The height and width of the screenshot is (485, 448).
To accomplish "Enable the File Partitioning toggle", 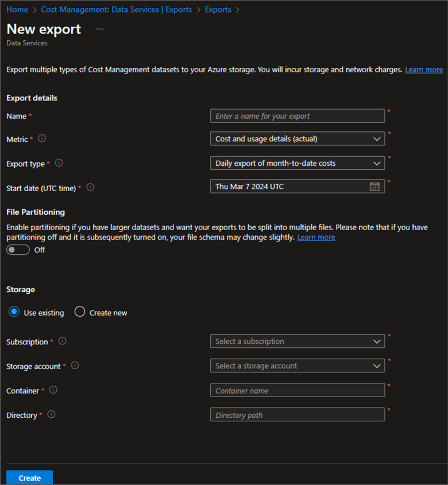I will coord(18,250).
